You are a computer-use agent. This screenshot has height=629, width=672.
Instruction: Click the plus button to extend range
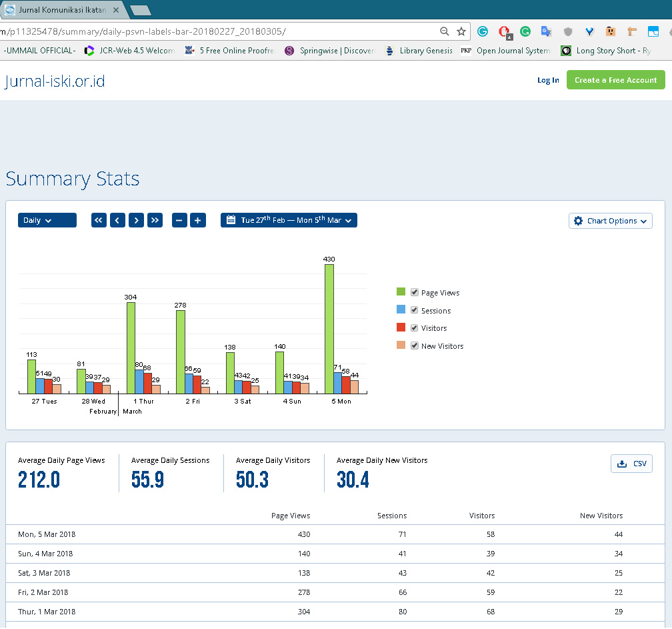click(x=198, y=221)
